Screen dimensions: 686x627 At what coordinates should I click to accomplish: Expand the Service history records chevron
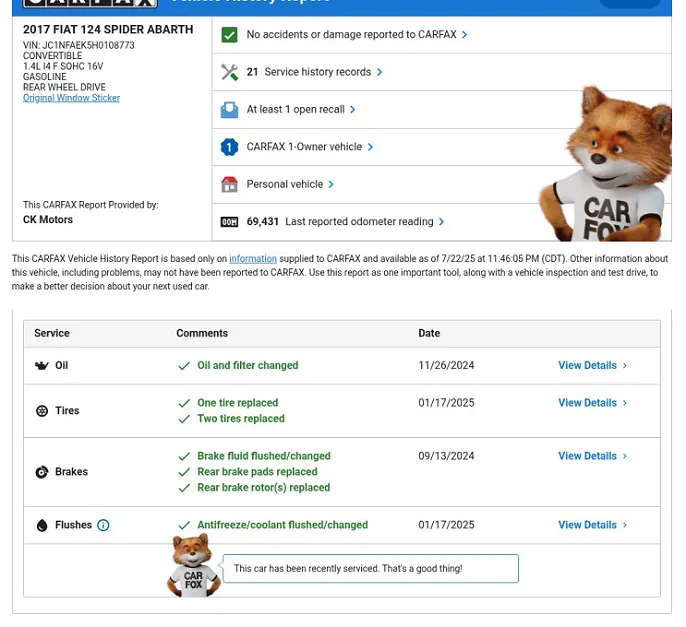(379, 72)
